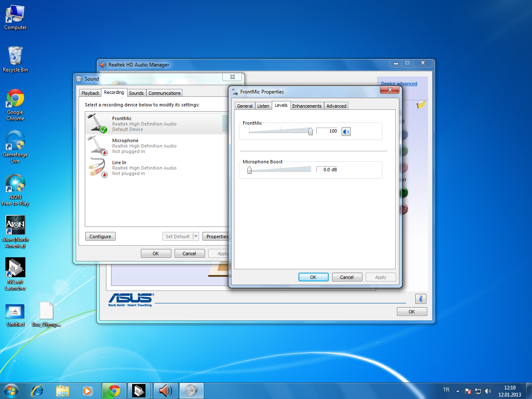Open the network tray icon
The height and width of the screenshot is (399, 532).
click(478, 391)
